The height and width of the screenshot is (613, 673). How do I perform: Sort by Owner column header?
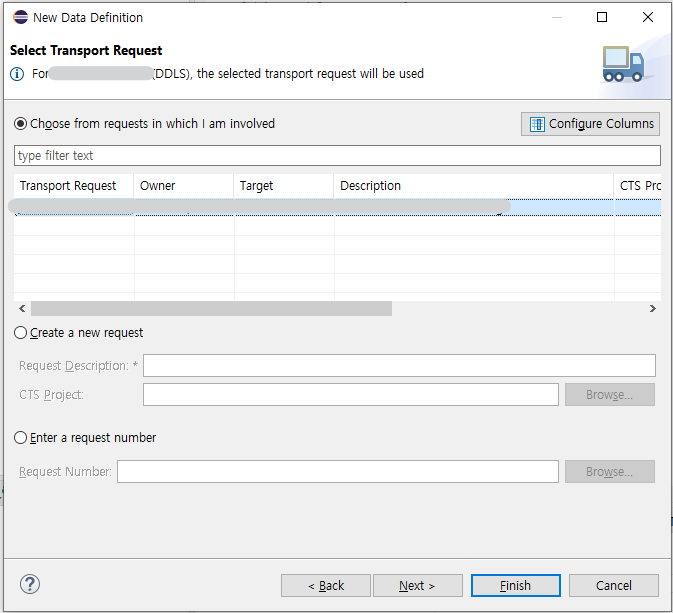(183, 186)
